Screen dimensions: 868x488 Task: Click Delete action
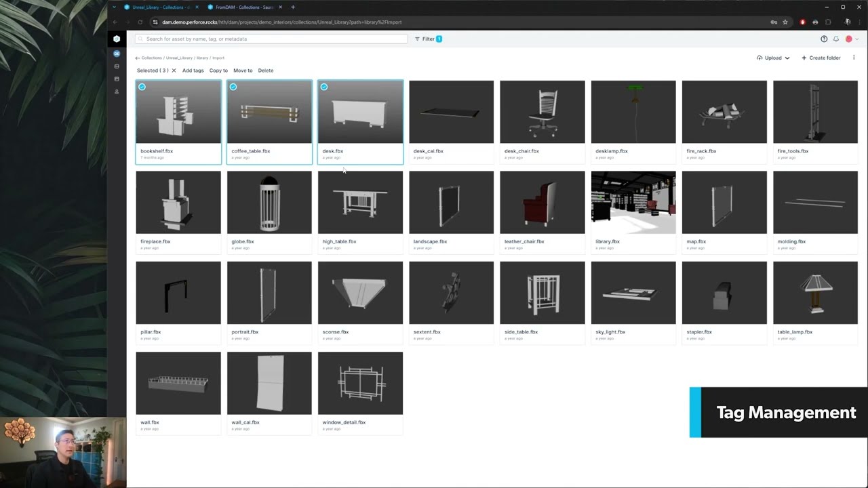(266, 70)
